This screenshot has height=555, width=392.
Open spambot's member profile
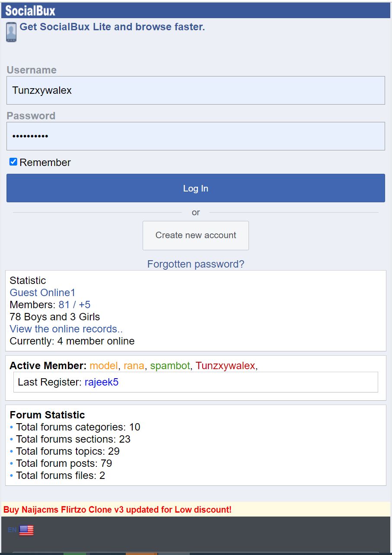pos(170,366)
